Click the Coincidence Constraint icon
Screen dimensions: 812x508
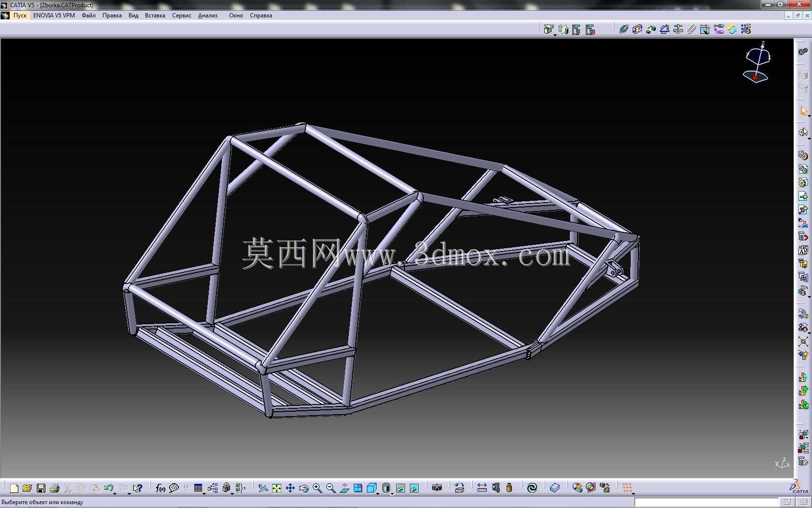pos(624,30)
